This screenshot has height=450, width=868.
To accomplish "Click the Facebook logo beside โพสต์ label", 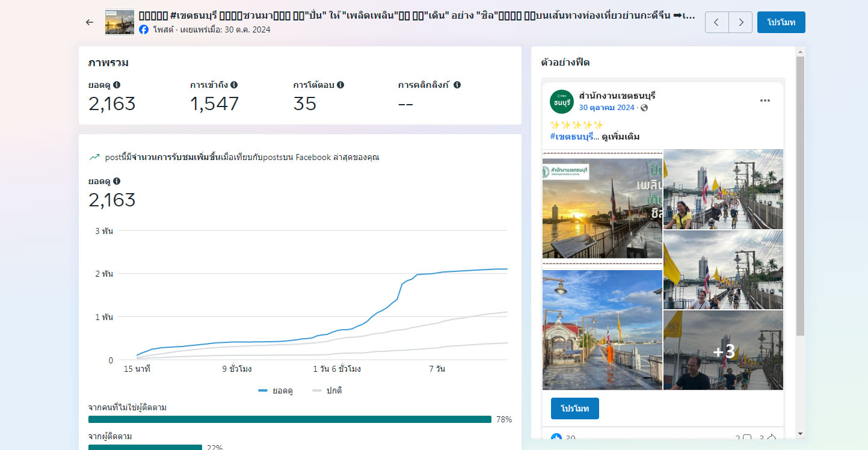I will point(144,29).
